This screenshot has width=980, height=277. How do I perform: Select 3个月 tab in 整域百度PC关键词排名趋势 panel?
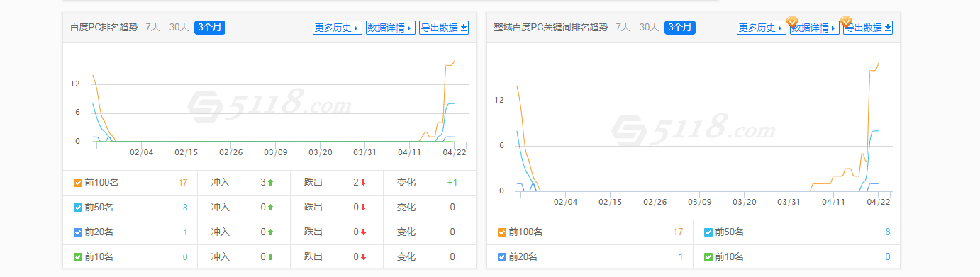click(680, 28)
